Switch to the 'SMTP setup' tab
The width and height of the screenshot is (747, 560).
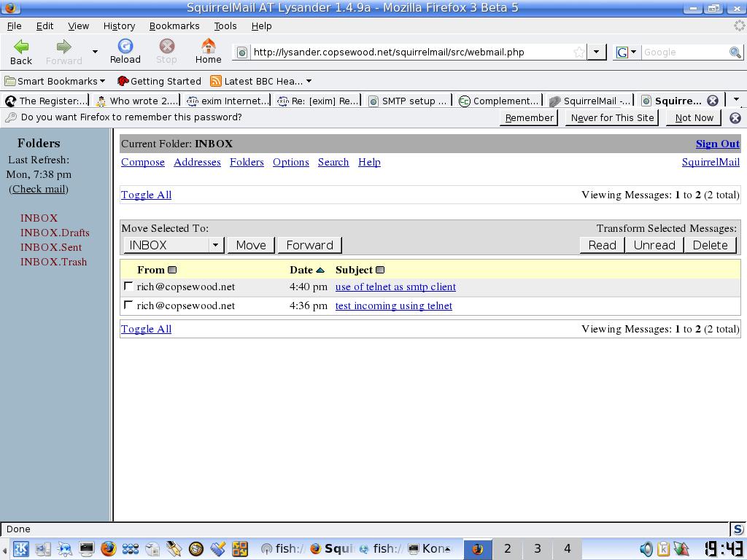(408, 101)
